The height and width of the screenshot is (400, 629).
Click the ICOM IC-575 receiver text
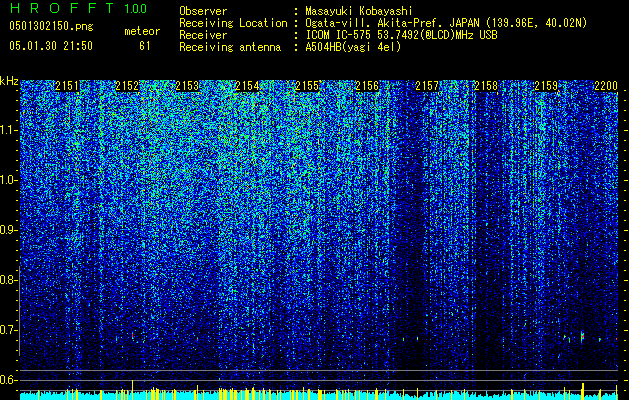click(x=401, y=35)
